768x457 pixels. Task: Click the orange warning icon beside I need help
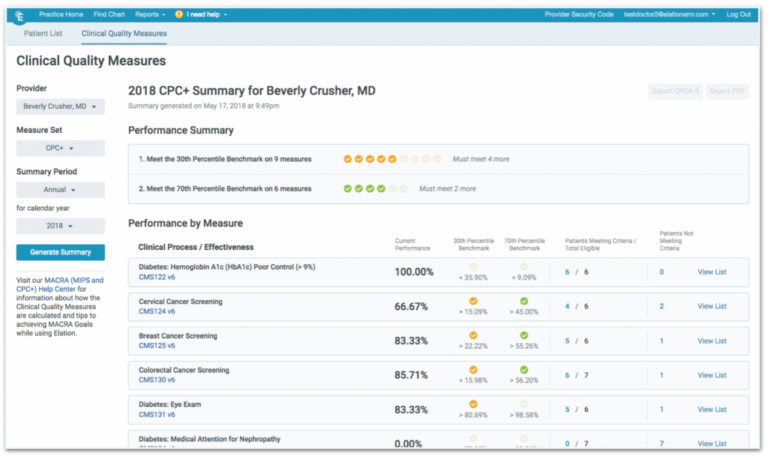179,14
